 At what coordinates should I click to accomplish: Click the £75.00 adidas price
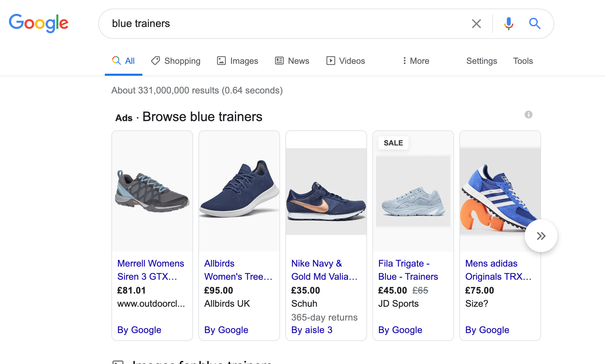pos(479,290)
